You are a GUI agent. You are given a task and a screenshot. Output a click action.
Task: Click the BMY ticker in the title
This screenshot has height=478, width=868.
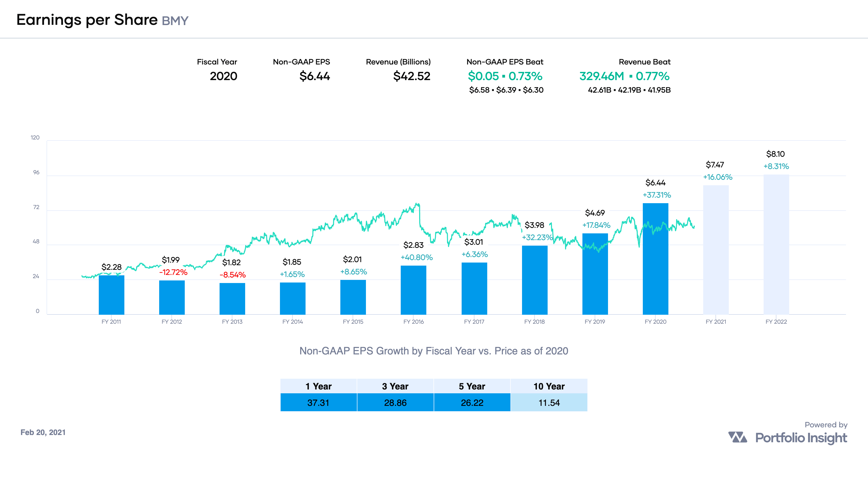pos(175,21)
